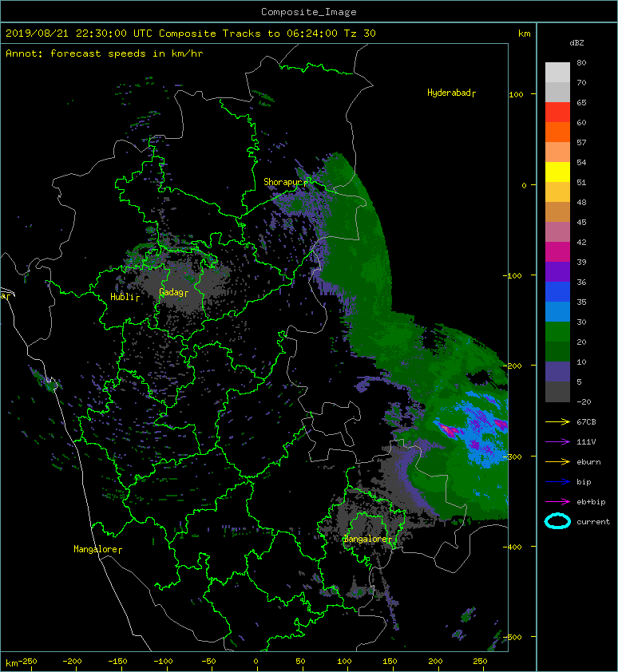This screenshot has height=672, width=618.
Task: Click the 'bip' legend label
Action: [x=584, y=482]
